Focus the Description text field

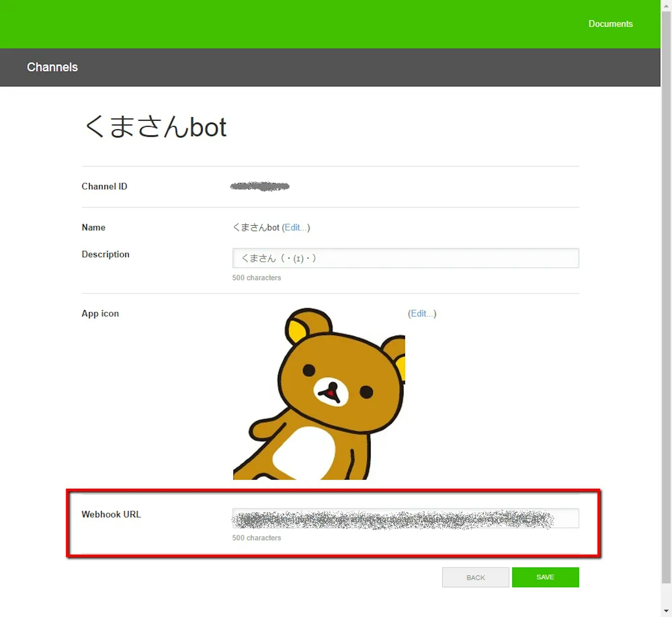click(x=405, y=258)
